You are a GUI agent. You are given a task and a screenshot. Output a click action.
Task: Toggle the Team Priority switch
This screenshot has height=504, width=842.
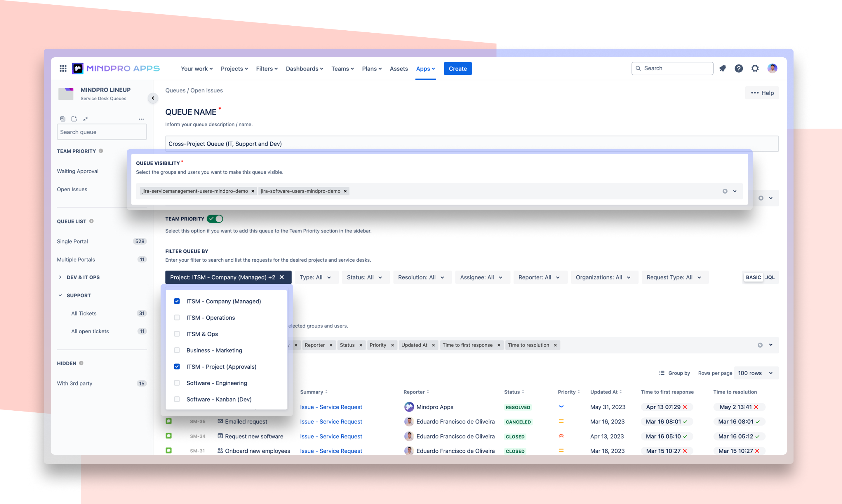click(215, 219)
